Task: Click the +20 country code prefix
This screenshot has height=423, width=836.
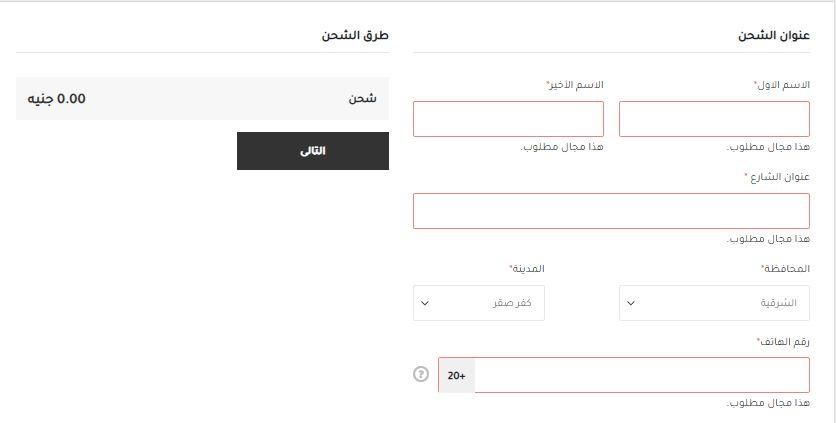Action: tap(457, 375)
